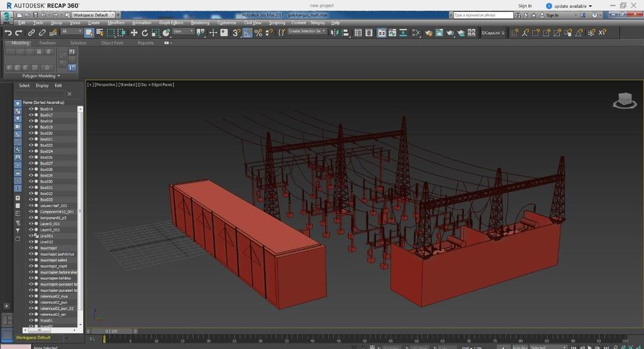Pick the Rectangular Selection Region tool
The image size is (644, 349).
[x=111, y=33]
